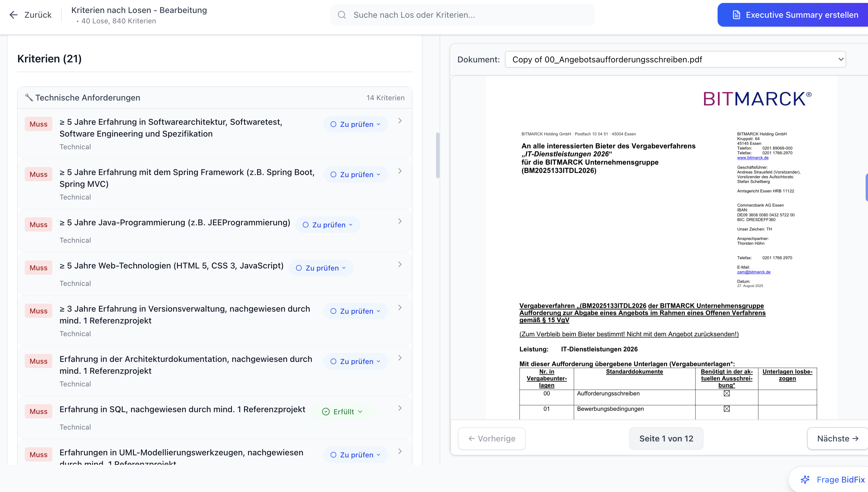Open the Dokument selection dropdown
This screenshot has width=868, height=492.
tap(675, 59)
